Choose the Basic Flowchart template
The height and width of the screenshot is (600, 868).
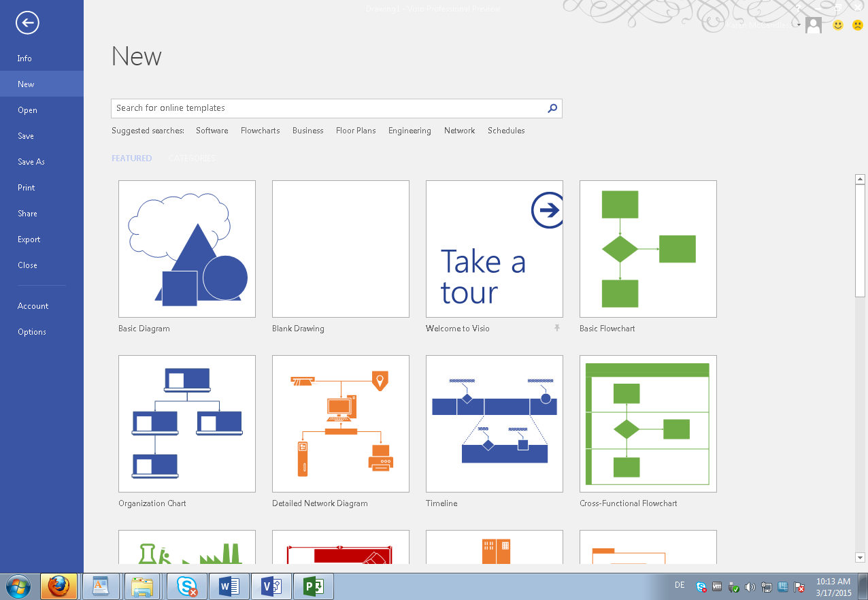pos(648,249)
